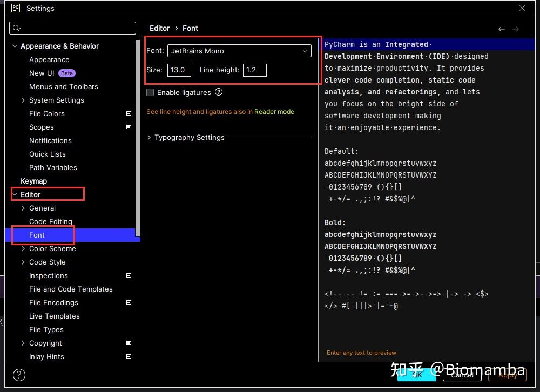
Task: Enable the Enable ligatures checkbox
Action: pyautogui.click(x=150, y=92)
